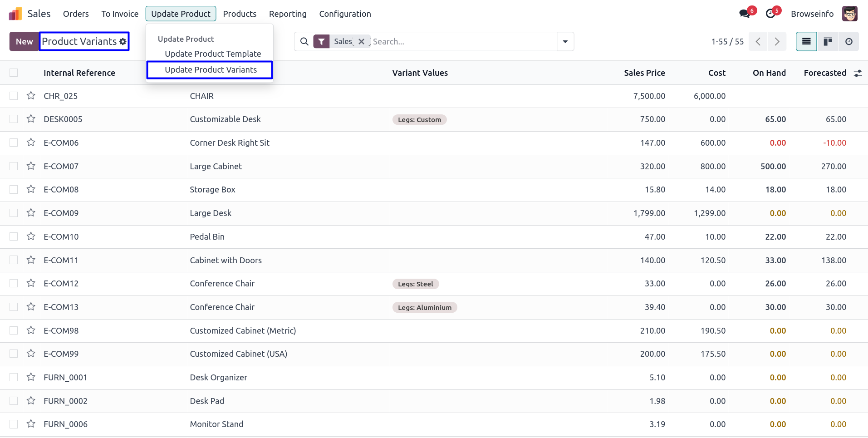Open optional columns adjustment dropdown
Screen dimensions: 868x438
pos(858,73)
